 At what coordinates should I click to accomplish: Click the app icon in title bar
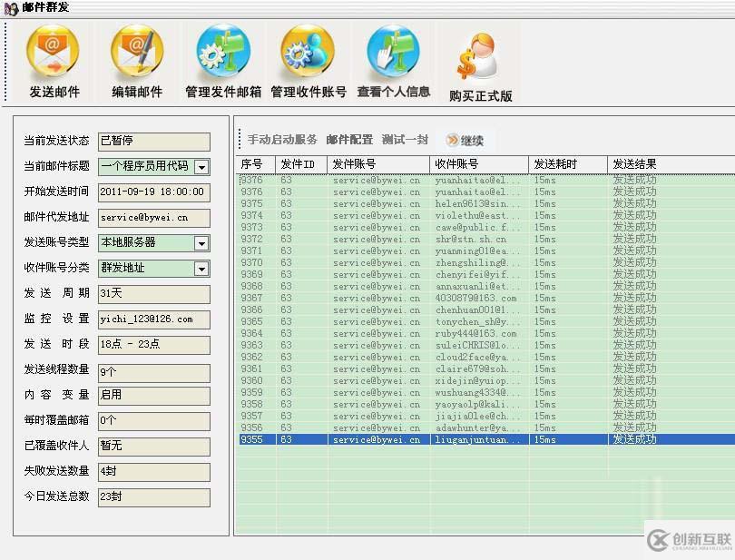pyautogui.click(x=11, y=8)
